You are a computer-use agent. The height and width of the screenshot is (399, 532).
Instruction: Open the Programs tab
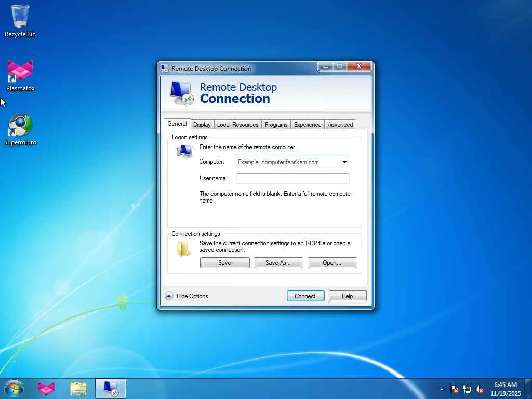point(276,125)
